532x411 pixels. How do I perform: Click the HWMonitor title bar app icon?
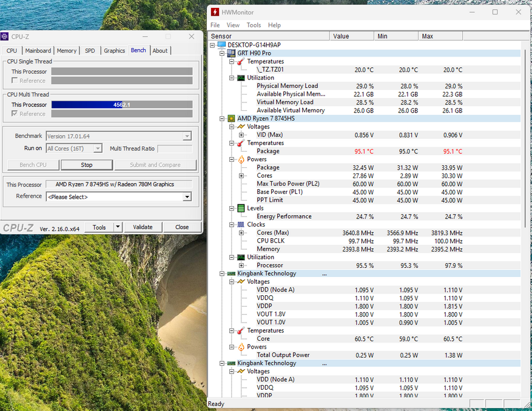pos(216,12)
